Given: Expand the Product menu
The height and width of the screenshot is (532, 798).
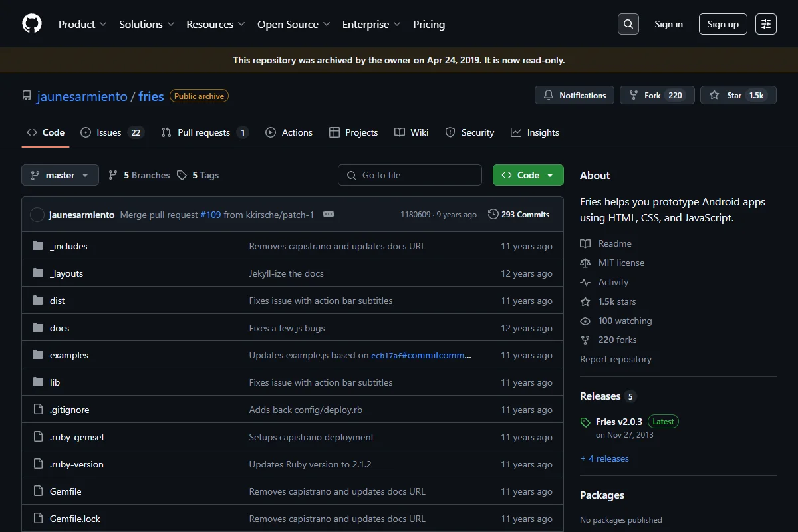Looking at the screenshot, I should (82, 24).
